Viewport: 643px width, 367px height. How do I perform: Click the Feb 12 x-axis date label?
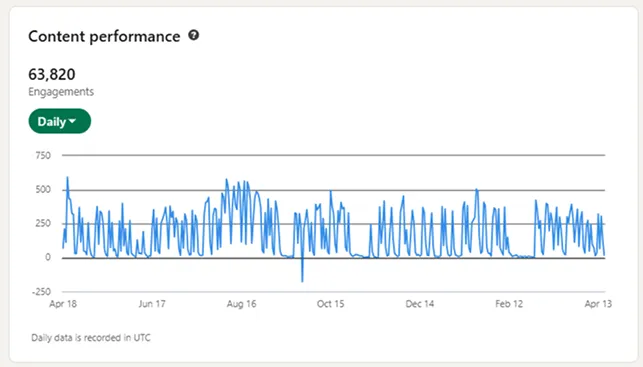click(509, 304)
